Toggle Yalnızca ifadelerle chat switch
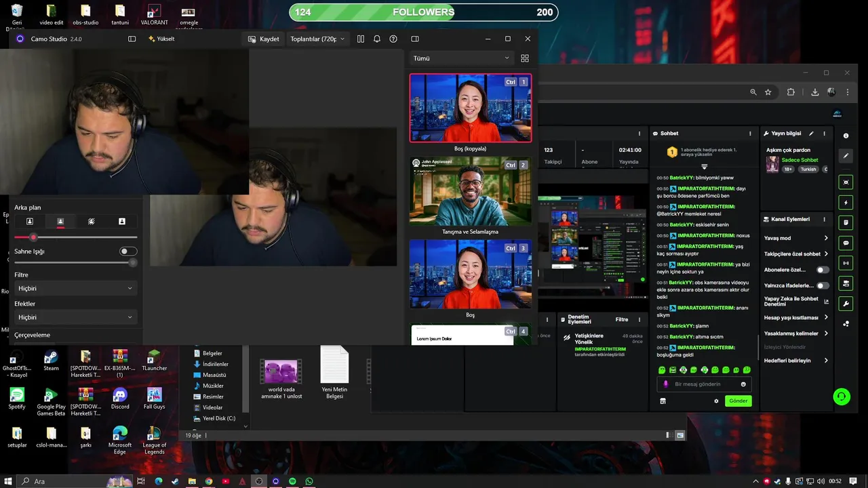The width and height of the screenshot is (868, 488). pyautogui.click(x=823, y=285)
